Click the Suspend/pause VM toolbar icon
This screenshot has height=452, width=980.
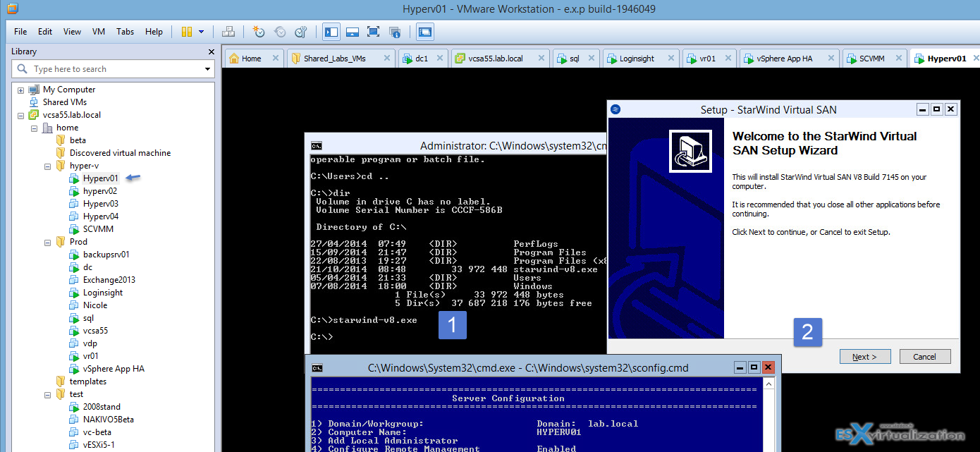click(187, 32)
